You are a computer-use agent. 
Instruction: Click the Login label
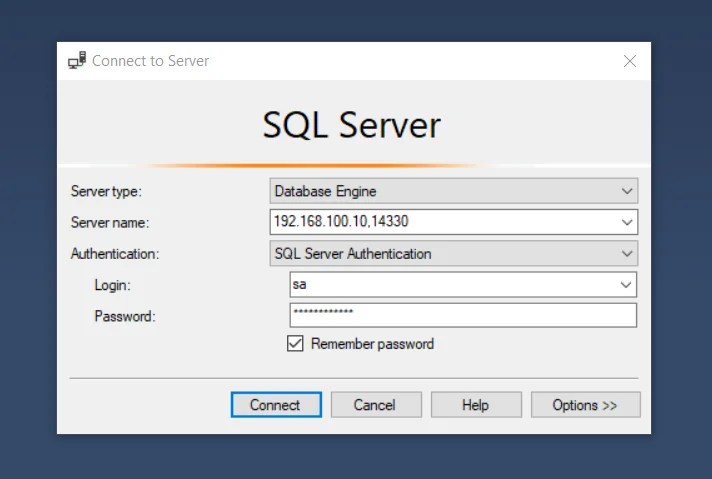(x=113, y=285)
